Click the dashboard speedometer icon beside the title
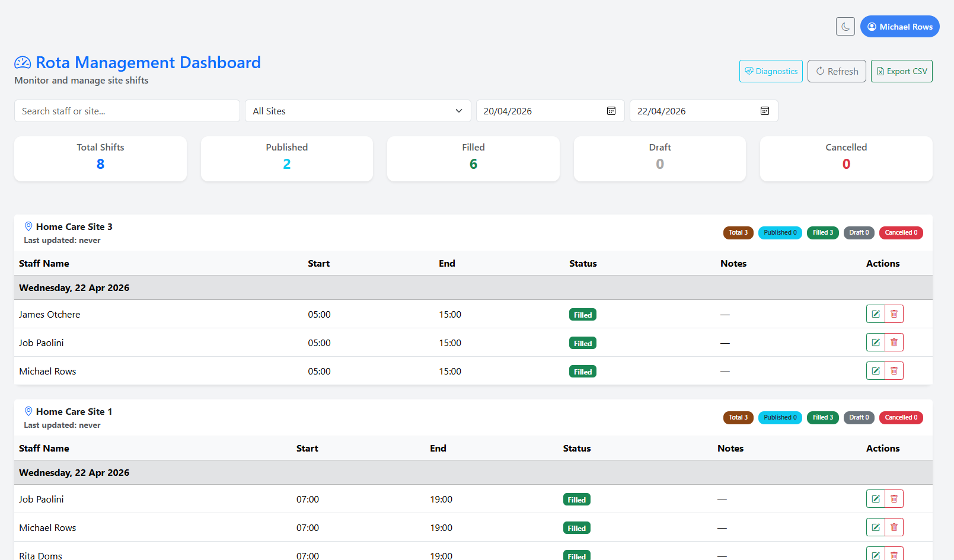Screen dimensions: 954x560 23,62
